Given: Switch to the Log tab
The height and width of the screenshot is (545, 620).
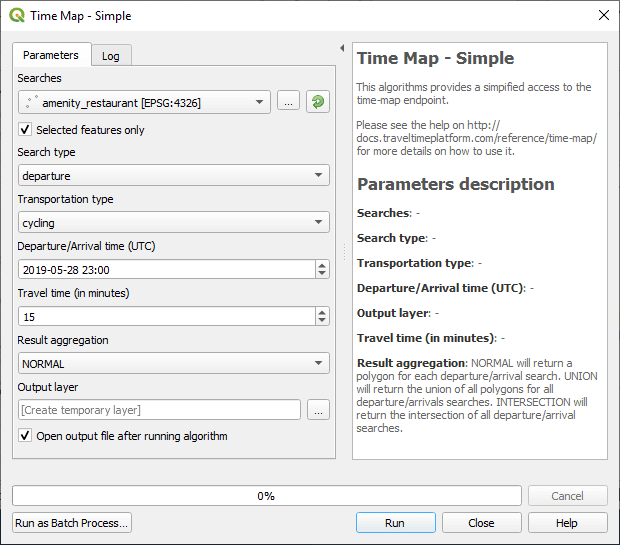Looking at the screenshot, I should [x=111, y=56].
